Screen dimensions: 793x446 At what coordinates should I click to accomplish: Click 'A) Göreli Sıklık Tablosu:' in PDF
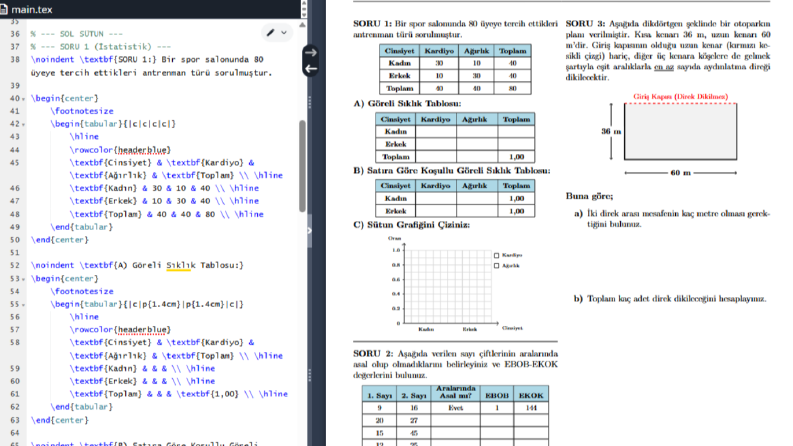407,104
